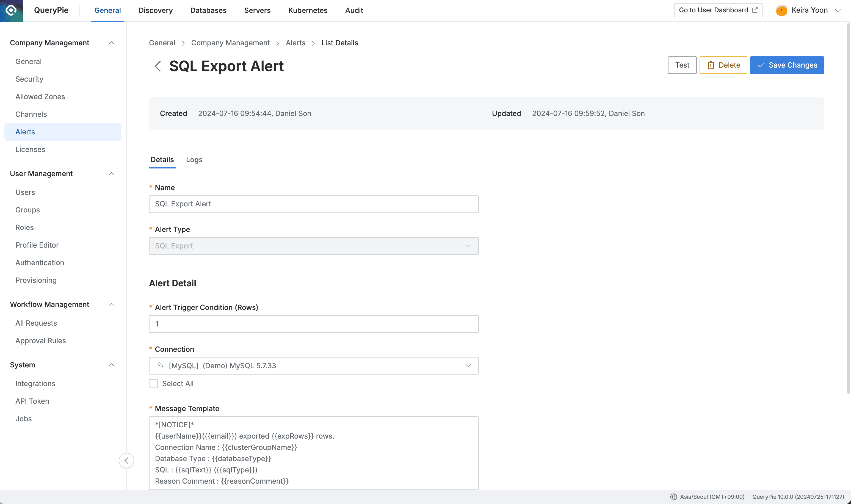Click the Test button
This screenshot has width=851, height=504.
click(682, 65)
